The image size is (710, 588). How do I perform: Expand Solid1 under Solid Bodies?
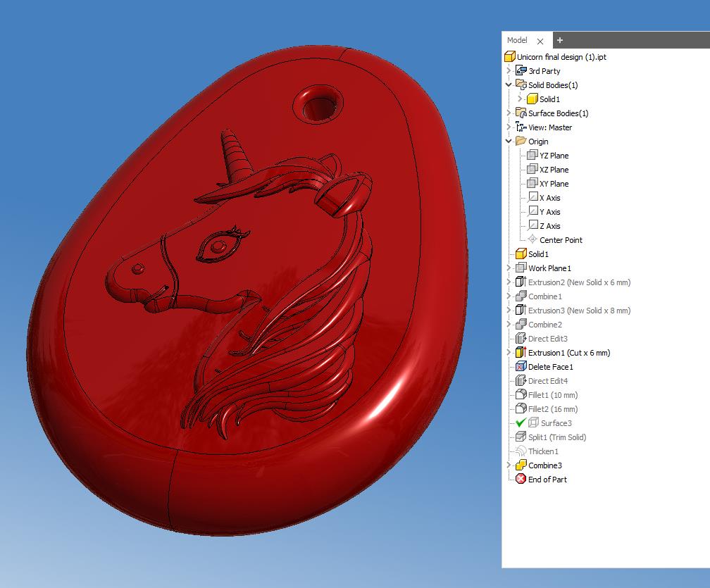520,99
